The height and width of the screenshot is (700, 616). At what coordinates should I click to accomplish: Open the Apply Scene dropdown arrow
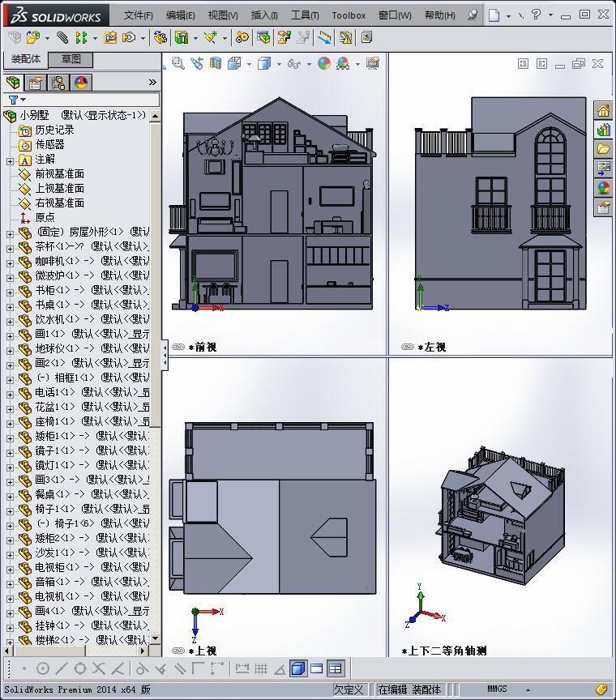pyautogui.click(x=357, y=64)
